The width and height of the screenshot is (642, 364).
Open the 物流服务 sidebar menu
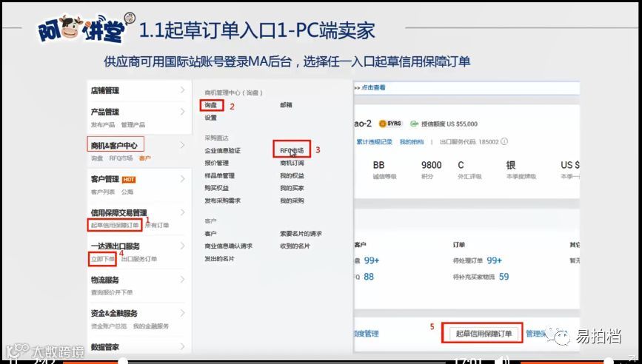[105, 280]
